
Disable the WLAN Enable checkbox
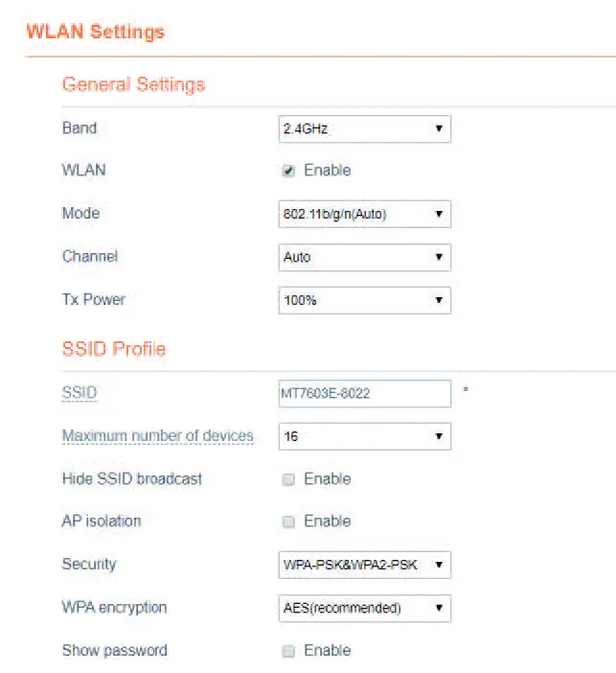(288, 171)
